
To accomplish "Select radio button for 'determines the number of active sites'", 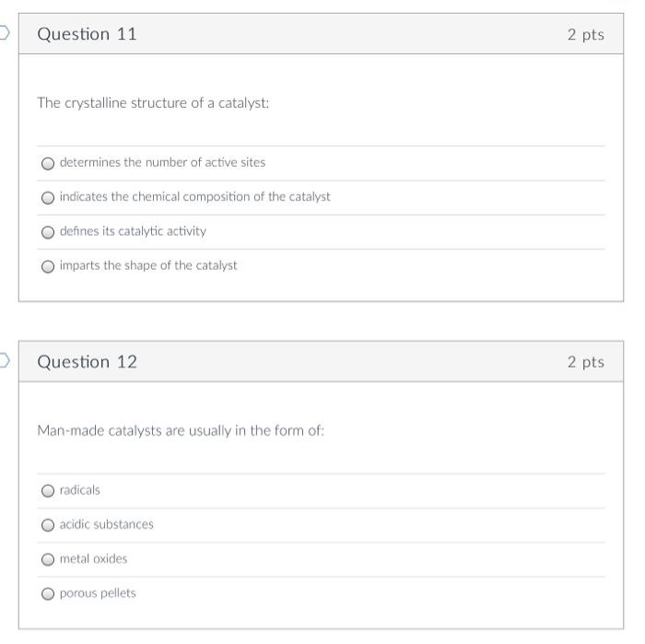I will 48,163.
